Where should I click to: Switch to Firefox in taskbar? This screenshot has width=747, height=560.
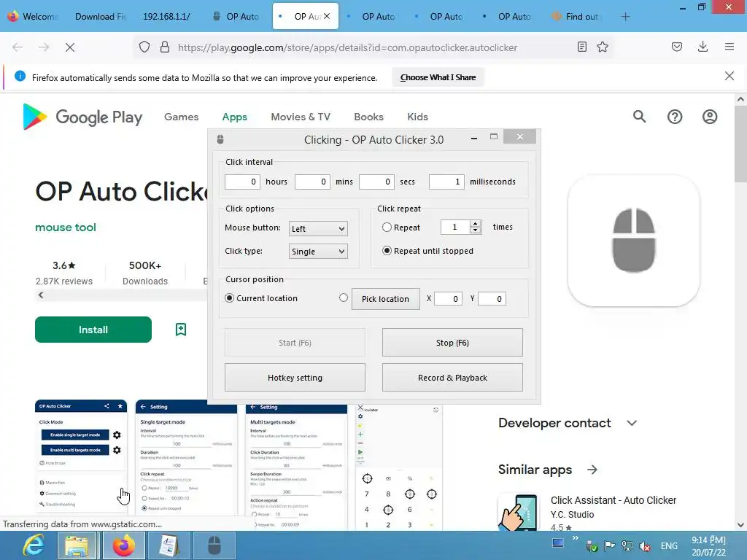point(123,545)
